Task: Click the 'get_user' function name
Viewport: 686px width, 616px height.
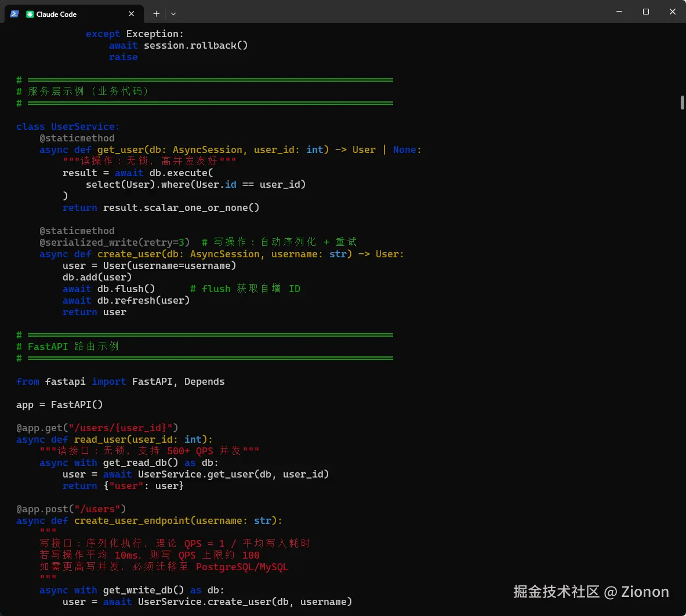Action: [x=120, y=150]
